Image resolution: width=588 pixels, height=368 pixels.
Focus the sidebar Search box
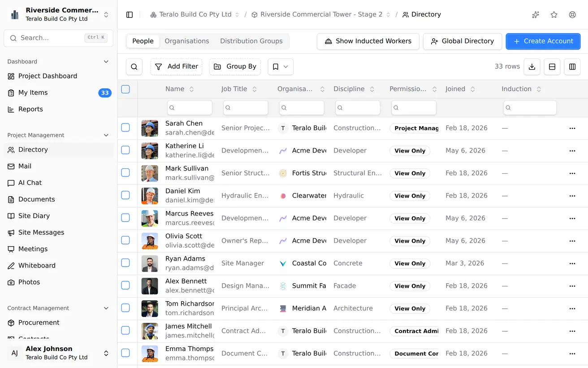tap(58, 38)
